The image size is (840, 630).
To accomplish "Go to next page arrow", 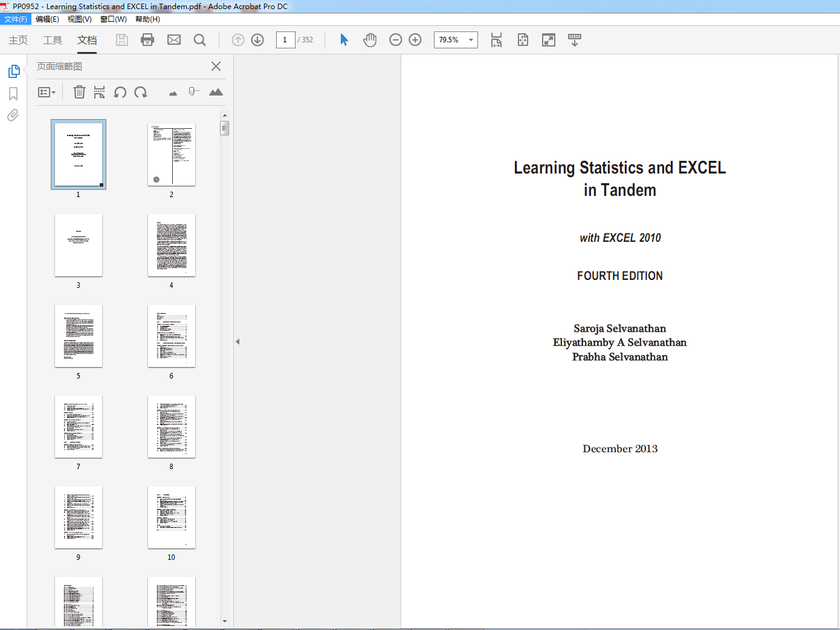I will point(257,40).
